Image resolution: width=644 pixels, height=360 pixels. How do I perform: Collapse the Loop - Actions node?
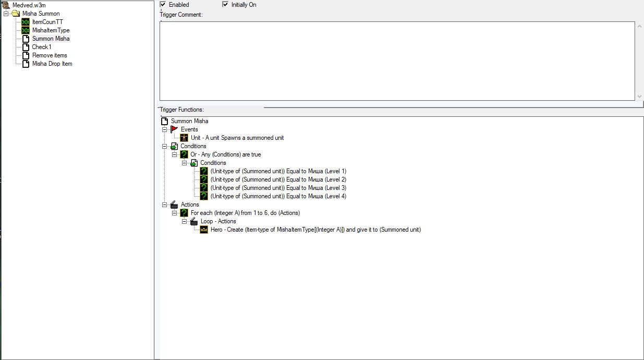[x=185, y=221]
